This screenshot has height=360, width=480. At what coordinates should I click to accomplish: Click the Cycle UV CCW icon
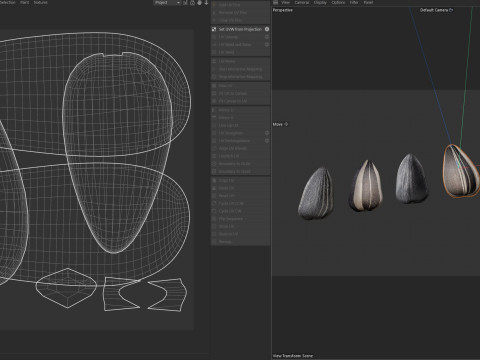pyautogui.click(x=214, y=203)
